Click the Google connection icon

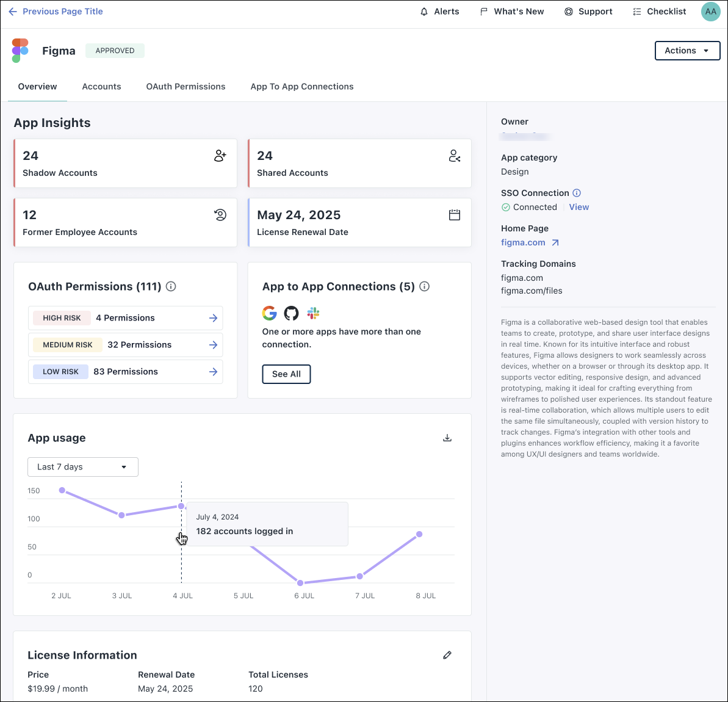pos(269,313)
